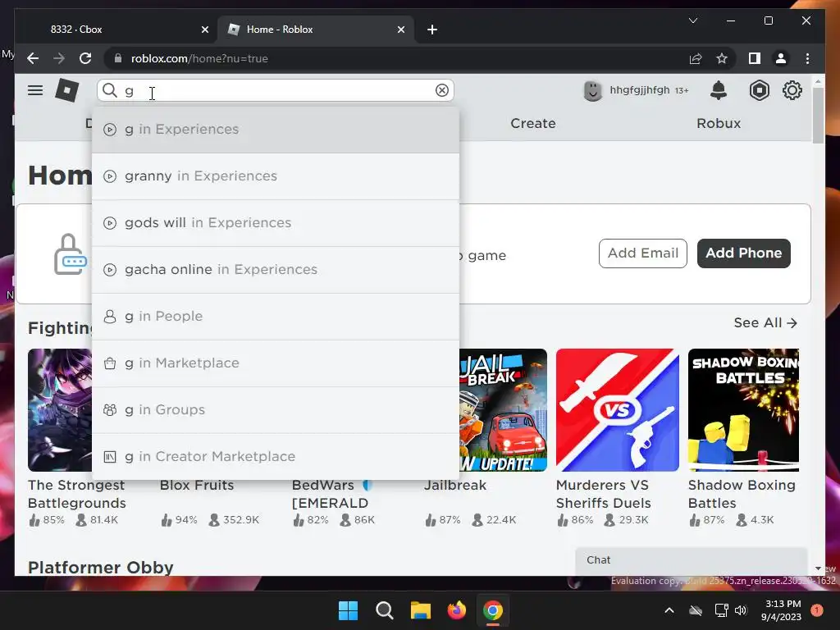Image resolution: width=840 pixels, height=630 pixels.
Task: Click the Roblox logo home icon
Action: pyautogui.click(x=67, y=90)
